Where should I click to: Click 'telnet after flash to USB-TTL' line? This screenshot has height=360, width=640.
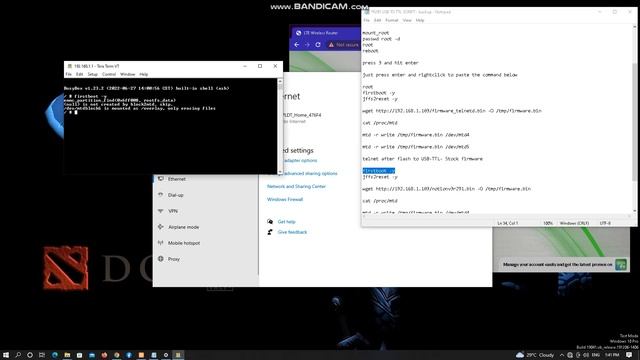(x=422, y=159)
